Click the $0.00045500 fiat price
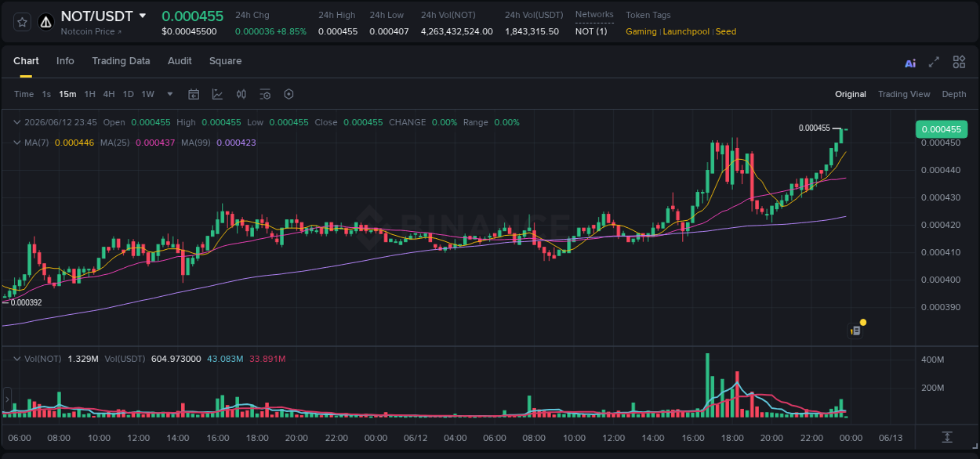The image size is (980, 459). (x=189, y=31)
